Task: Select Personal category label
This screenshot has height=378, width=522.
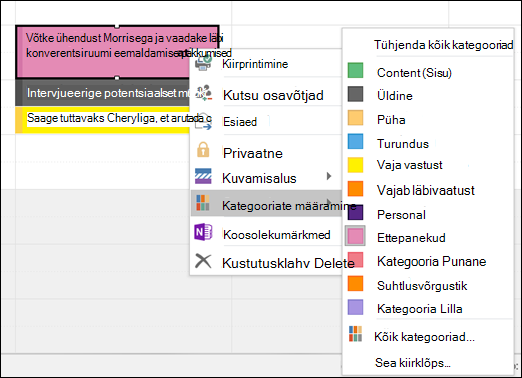Action: (401, 215)
